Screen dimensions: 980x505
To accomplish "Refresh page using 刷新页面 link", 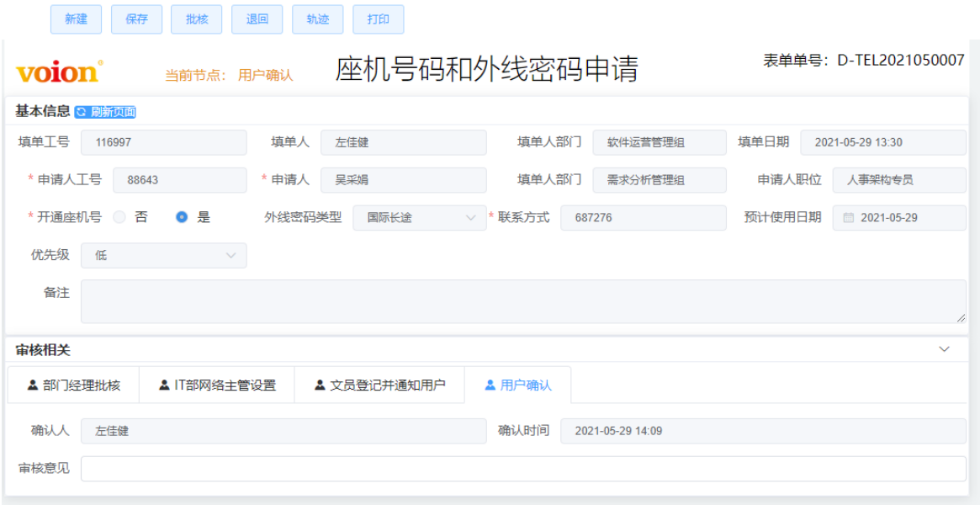I will pos(105,112).
